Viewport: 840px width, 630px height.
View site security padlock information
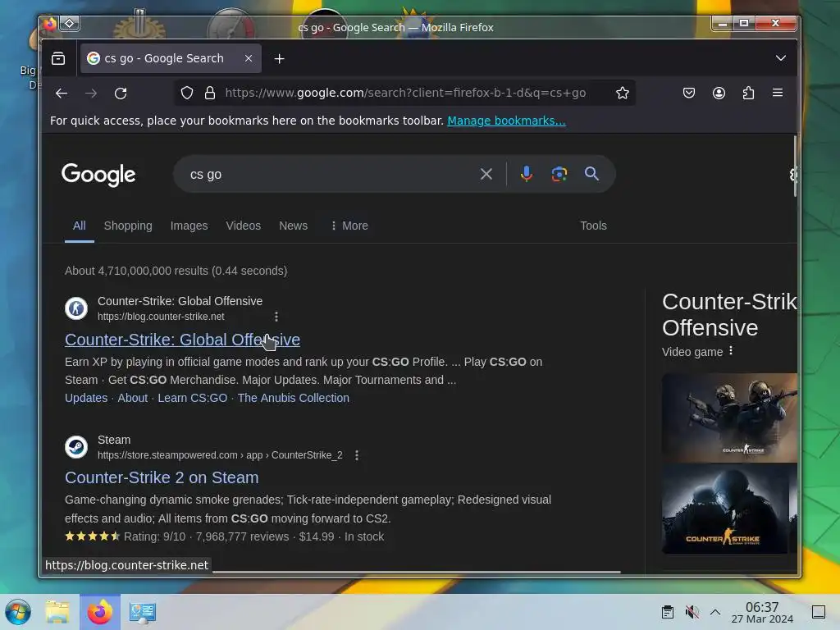click(x=210, y=93)
